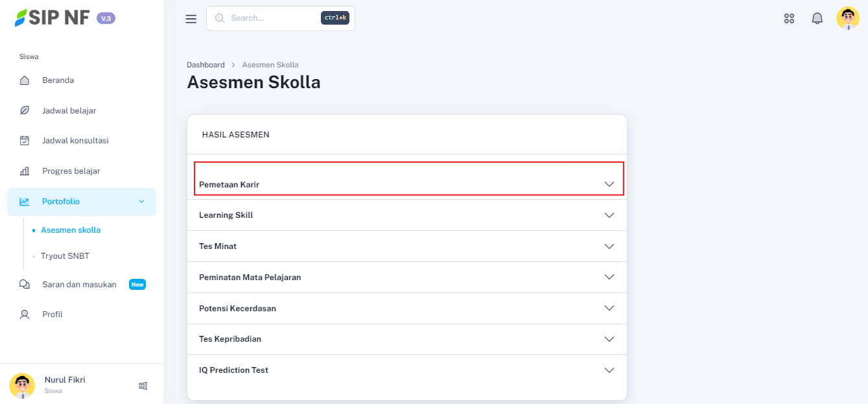Screen dimensions: 868x404
Task: Click the Dashboard breadcrumb link
Action: point(205,65)
